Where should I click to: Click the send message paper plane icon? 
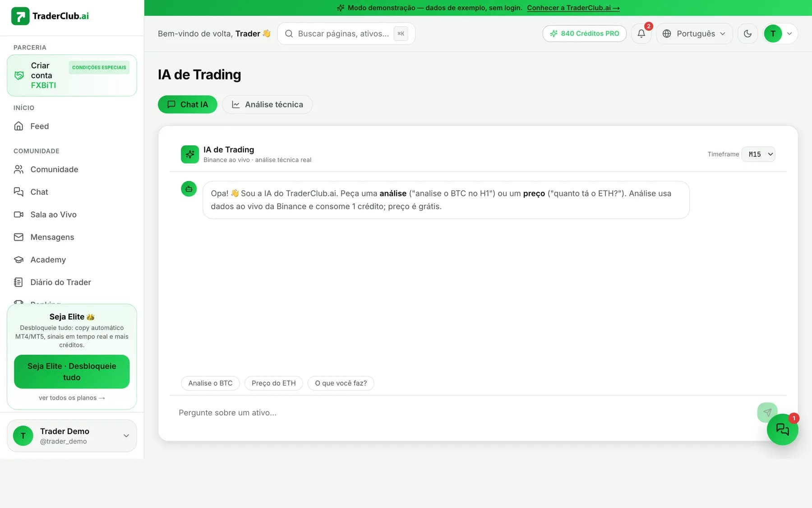[x=767, y=412]
